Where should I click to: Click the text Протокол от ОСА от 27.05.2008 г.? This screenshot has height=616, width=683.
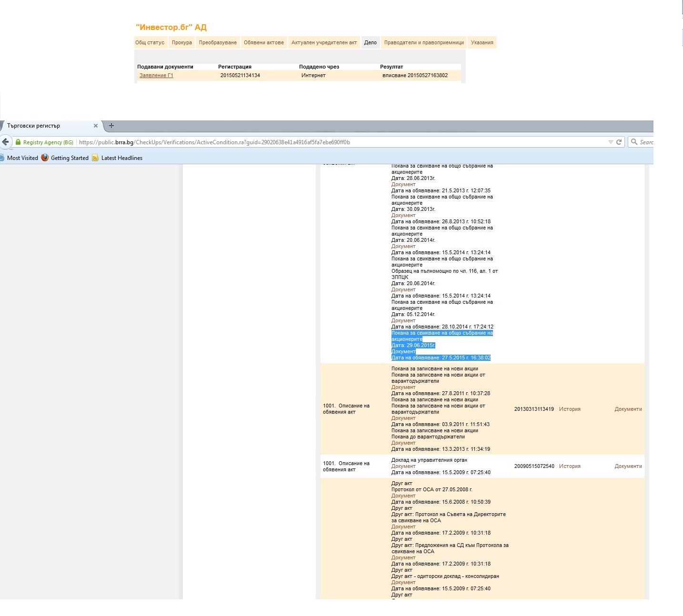coord(432,489)
